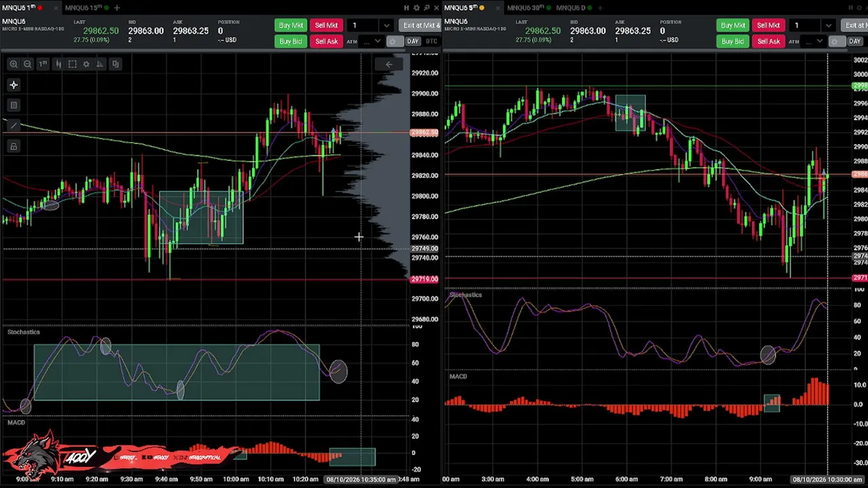Click the quantity field in left panel
This screenshot has width=868, height=488.
pos(364,26)
